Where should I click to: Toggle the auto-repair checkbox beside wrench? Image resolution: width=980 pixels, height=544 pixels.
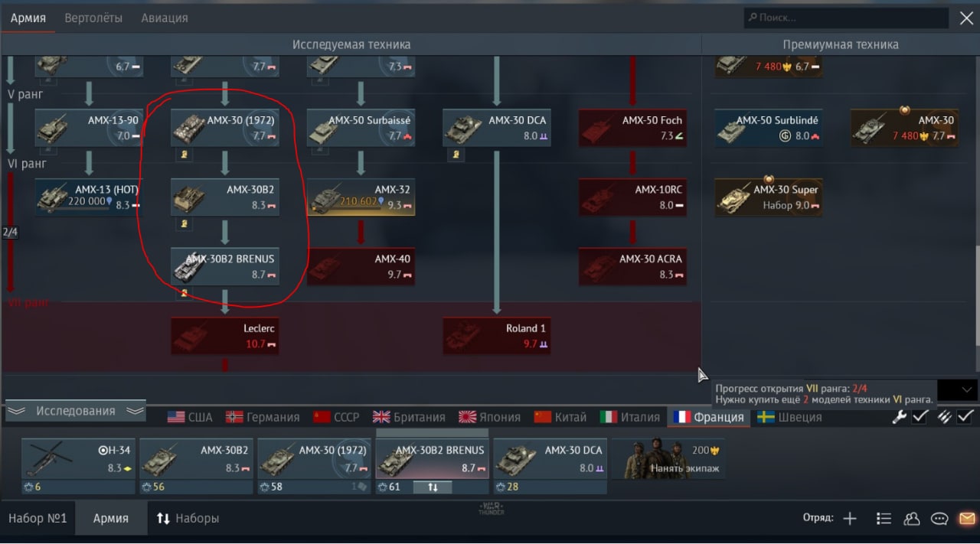point(920,416)
